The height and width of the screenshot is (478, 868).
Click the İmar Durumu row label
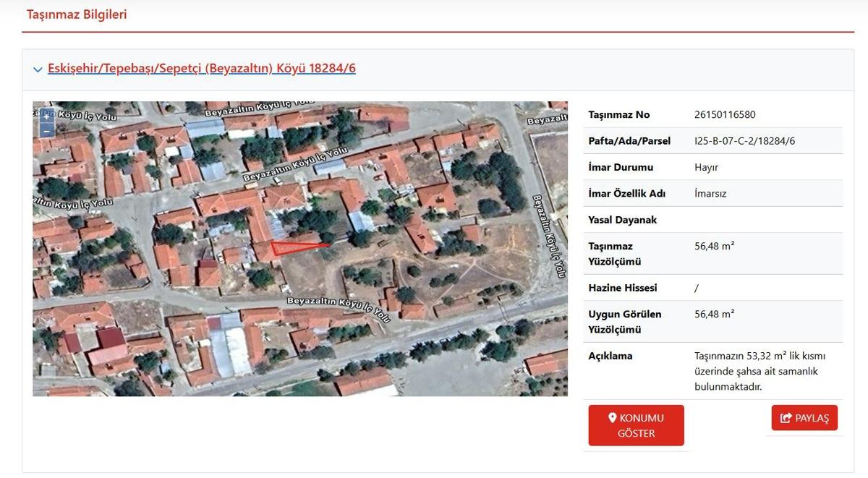(621, 167)
